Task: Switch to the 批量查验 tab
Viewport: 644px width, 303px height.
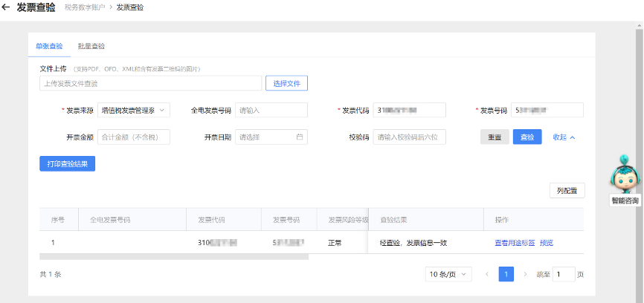Action: tap(91, 46)
